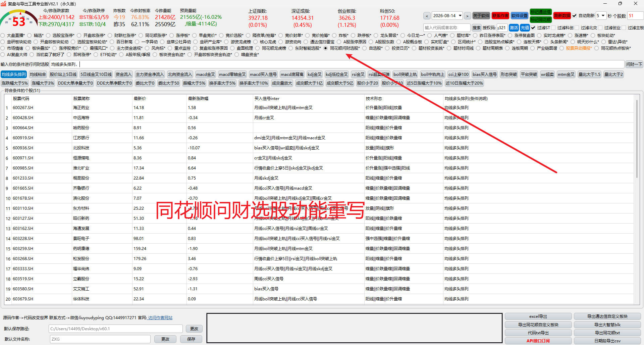Select the 近10日涨幅大于20% condition tag

tap(464, 83)
